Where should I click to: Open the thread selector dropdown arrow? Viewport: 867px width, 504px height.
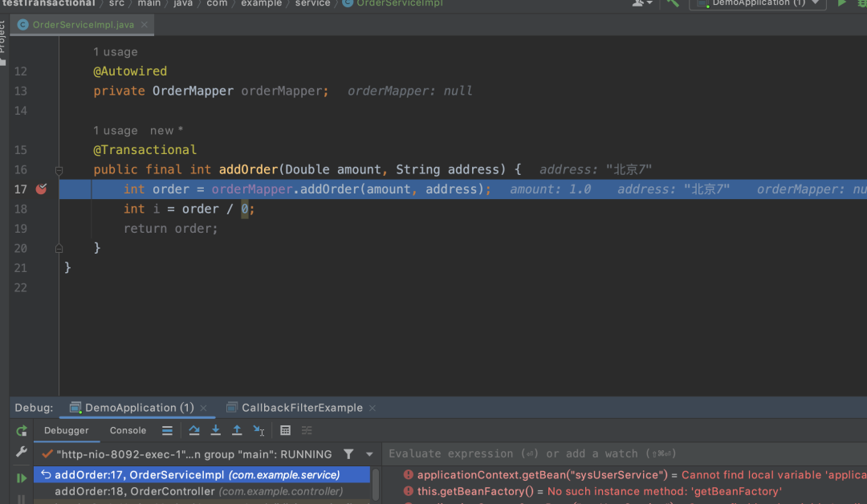point(369,454)
